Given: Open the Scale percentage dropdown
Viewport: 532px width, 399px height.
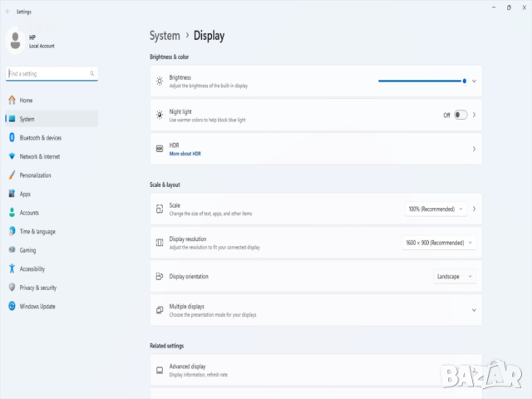Looking at the screenshot, I should click(x=436, y=209).
